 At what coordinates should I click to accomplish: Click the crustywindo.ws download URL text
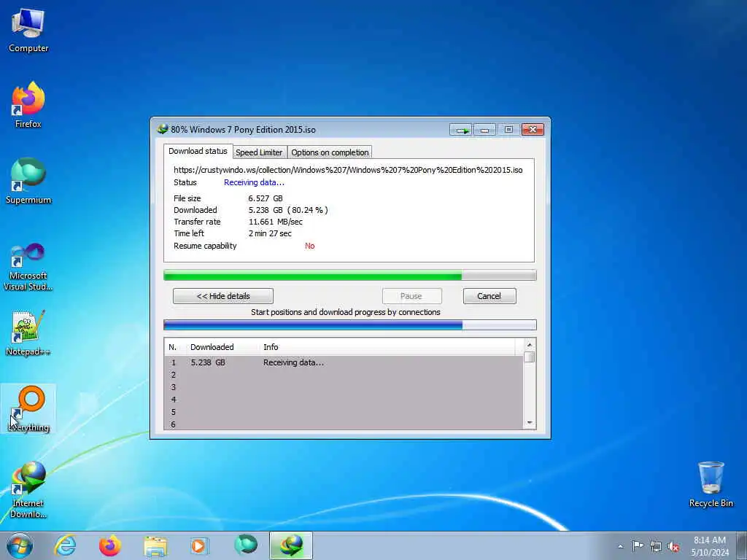click(348, 170)
